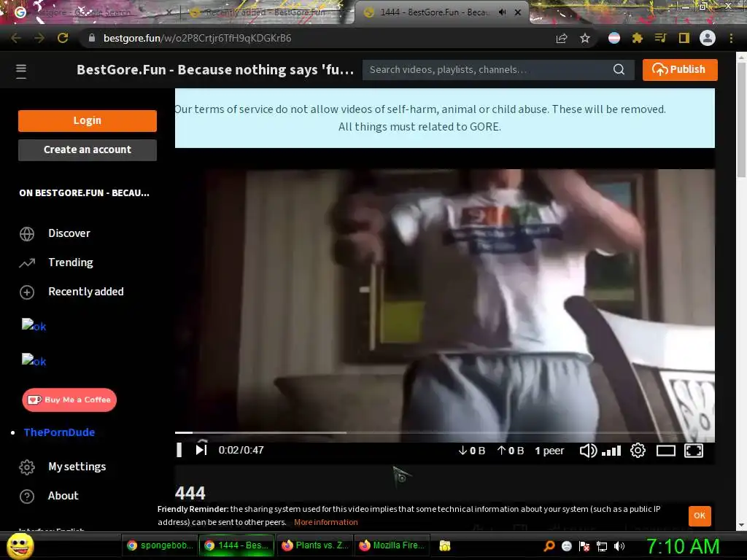747x560 pixels.
Task: Switch to spongebob Chrome taskbar window
Action: pyautogui.click(x=160, y=545)
